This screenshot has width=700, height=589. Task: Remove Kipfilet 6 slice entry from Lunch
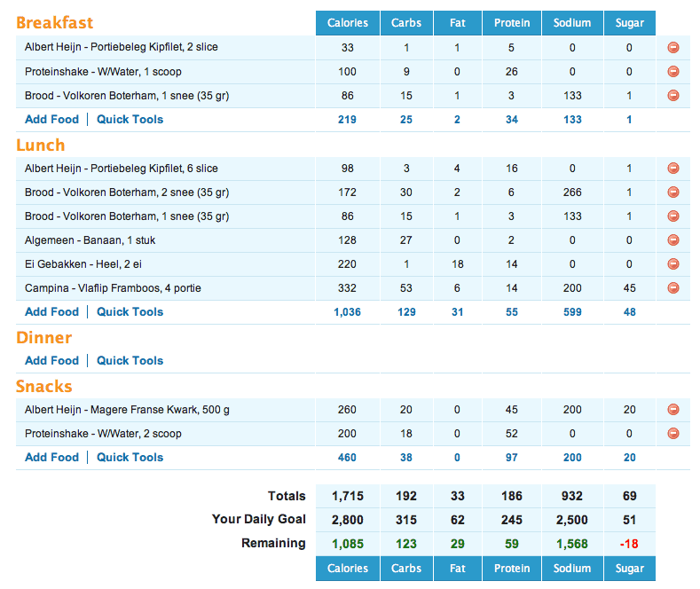(672, 169)
